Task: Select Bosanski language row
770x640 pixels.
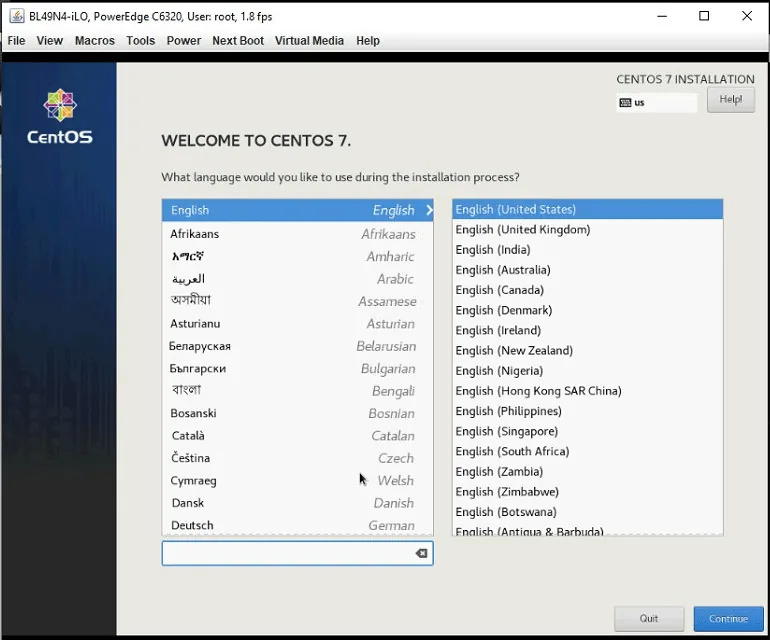Action: pos(298,414)
